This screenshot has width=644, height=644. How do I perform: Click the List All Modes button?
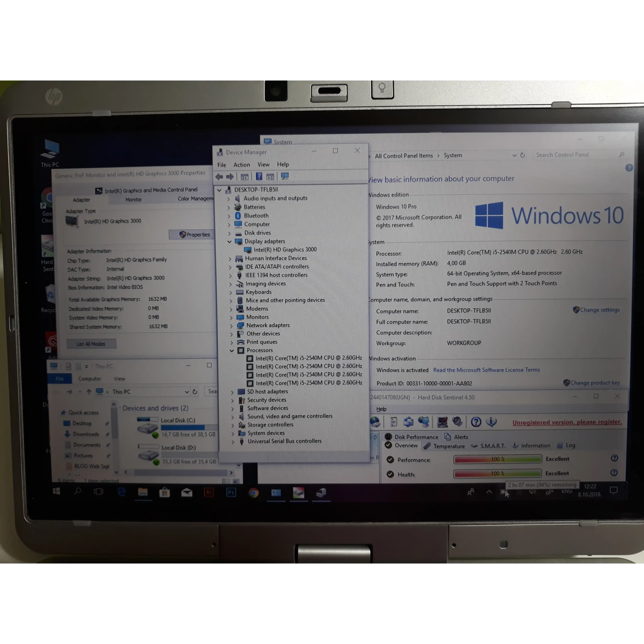(91, 344)
